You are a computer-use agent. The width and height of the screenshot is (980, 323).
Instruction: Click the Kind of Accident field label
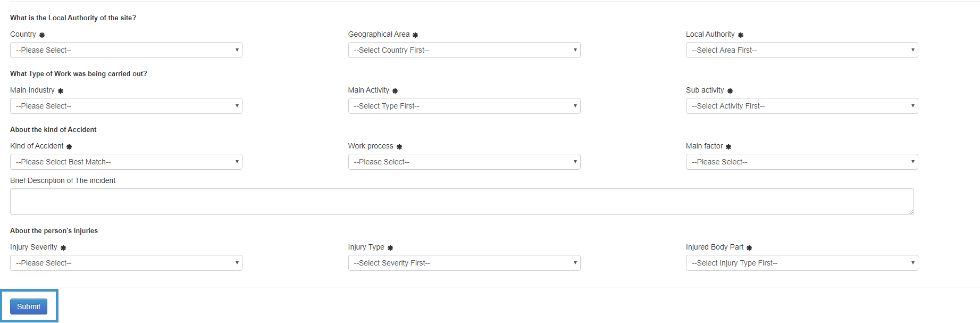pos(37,146)
